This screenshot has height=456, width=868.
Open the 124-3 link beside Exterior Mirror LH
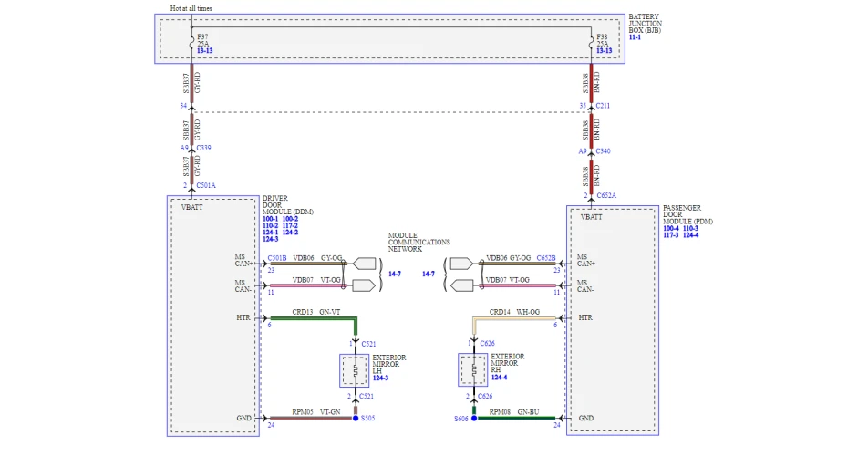[x=380, y=378]
